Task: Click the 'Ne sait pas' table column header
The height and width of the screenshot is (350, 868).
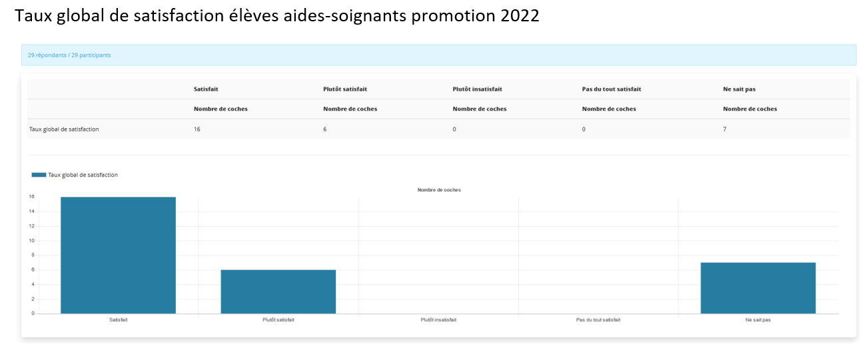Action: (x=741, y=89)
